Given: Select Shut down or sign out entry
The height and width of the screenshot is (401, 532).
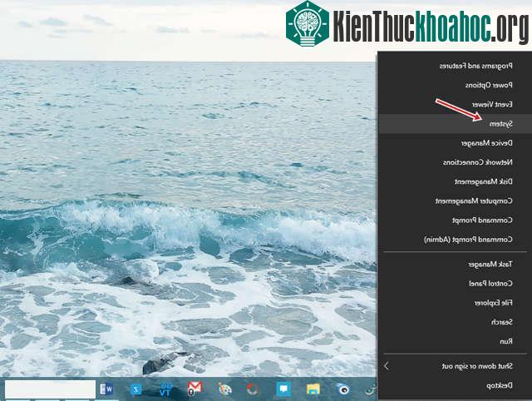Looking at the screenshot, I should point(455,366).
